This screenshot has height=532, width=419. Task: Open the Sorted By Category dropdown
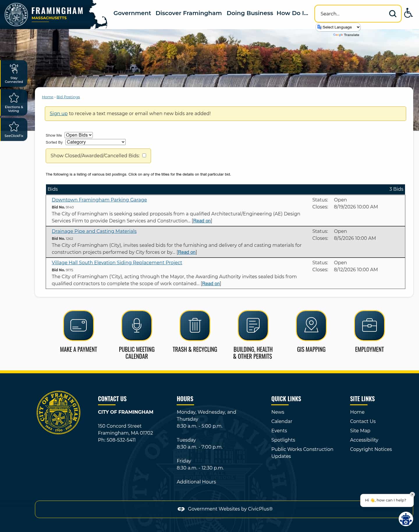pos(95,142)
